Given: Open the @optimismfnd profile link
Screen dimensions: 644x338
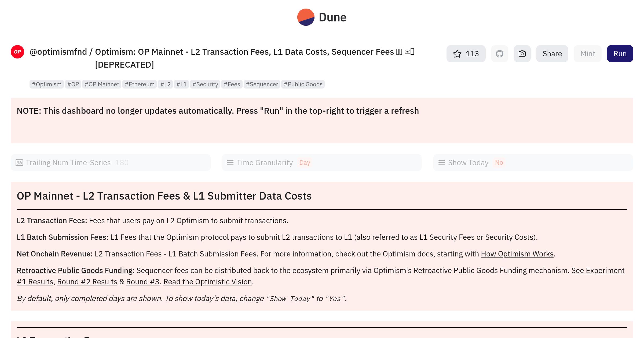Looking at the screenshot, I should [58, 52].
